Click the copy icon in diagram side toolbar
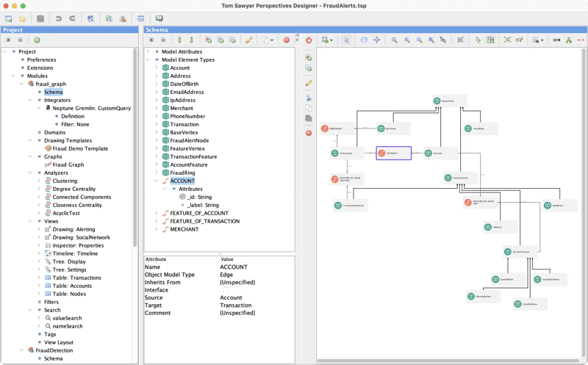 point(309,108)
